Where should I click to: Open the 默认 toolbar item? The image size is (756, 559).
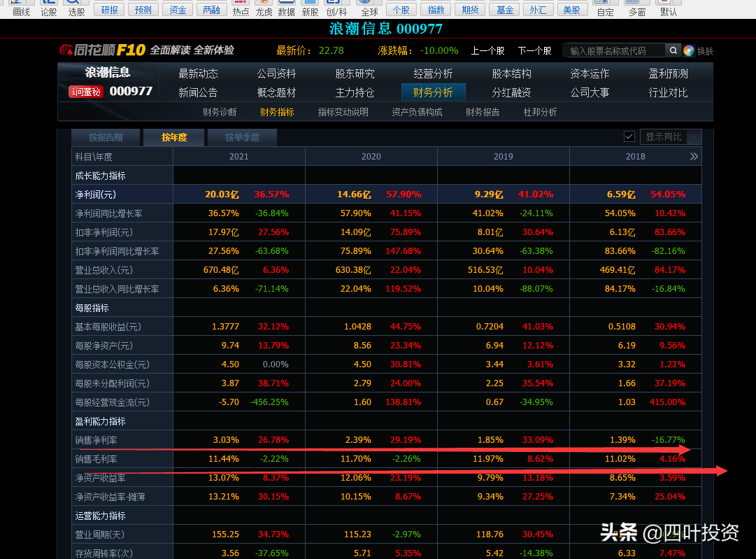[x=669, y=8]
